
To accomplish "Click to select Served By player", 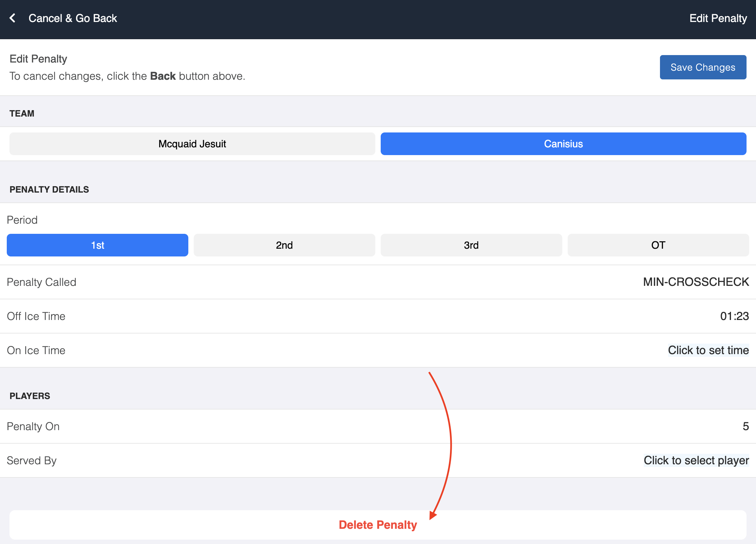I will pos(696,461).
